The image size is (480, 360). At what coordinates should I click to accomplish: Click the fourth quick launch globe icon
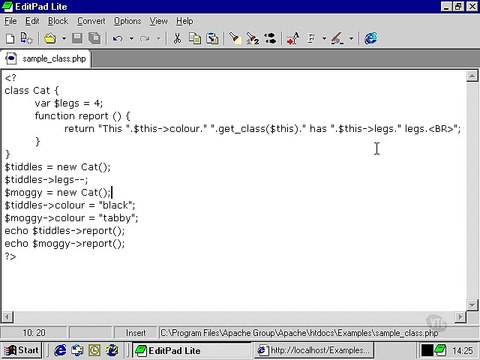112,350
